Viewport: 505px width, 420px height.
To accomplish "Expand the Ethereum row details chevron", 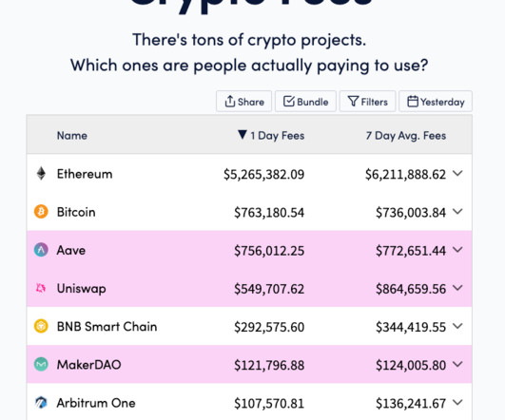I will click(x=457, y=174).
